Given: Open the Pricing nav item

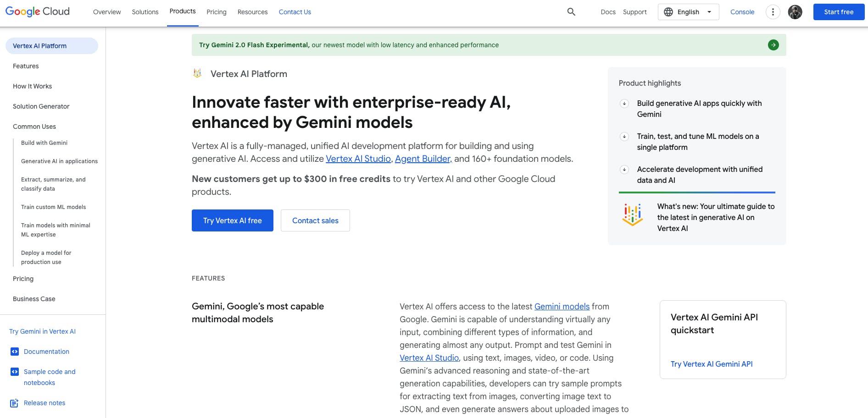Looking at the screenshot, I should (x=217, y=12).
